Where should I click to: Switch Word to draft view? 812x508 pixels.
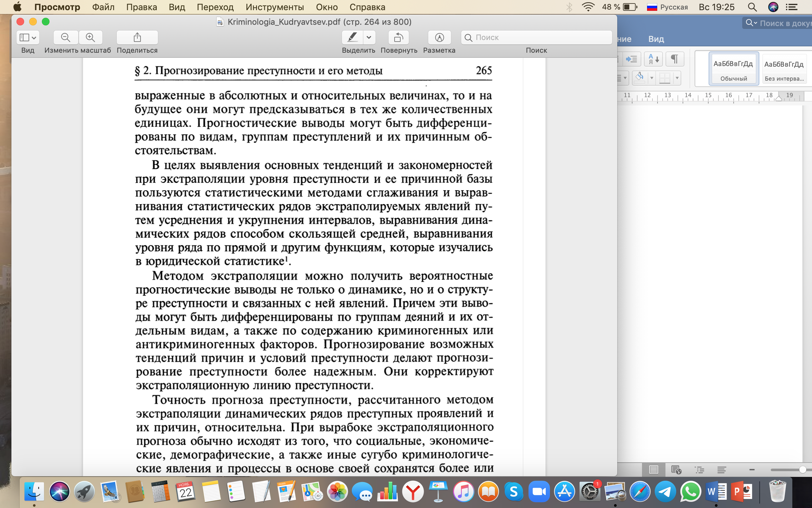722,470
